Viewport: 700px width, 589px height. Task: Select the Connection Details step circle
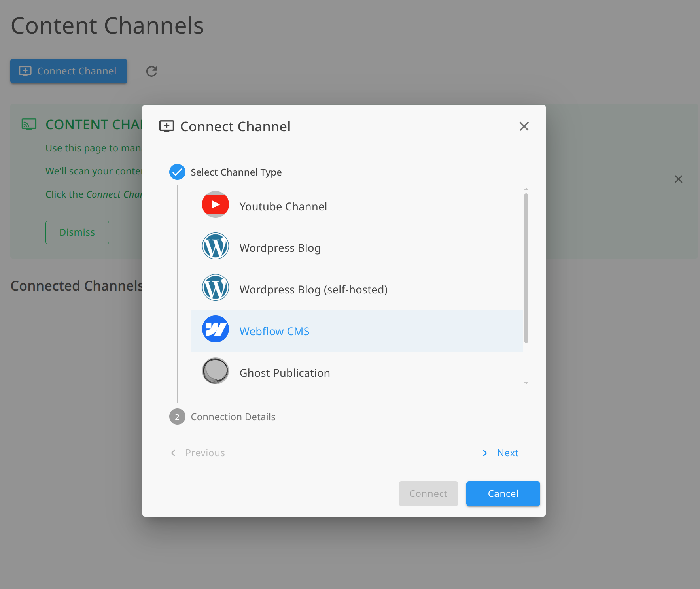pos(177,416)
